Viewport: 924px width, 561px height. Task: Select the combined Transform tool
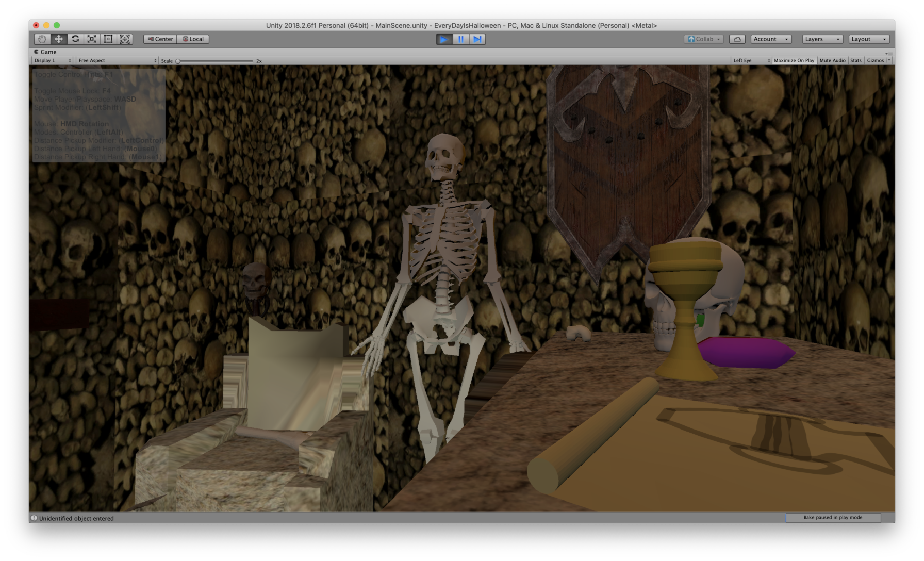[125, 39]
